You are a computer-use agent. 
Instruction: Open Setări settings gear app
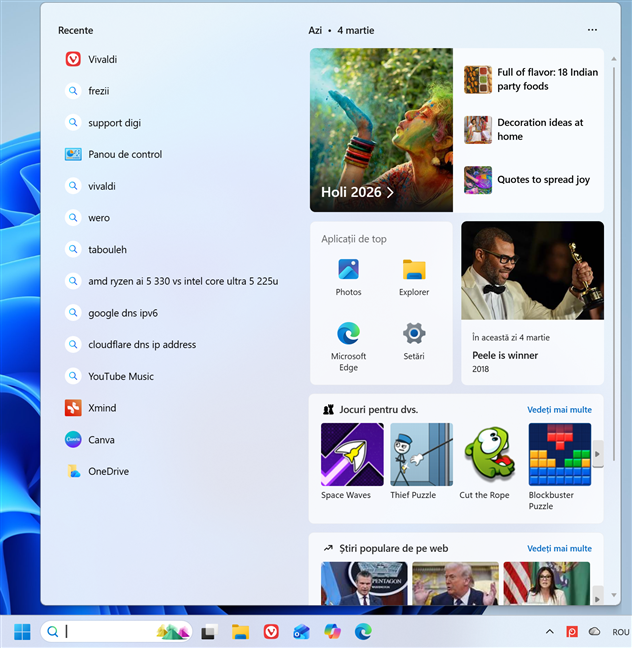click(414, 340)
